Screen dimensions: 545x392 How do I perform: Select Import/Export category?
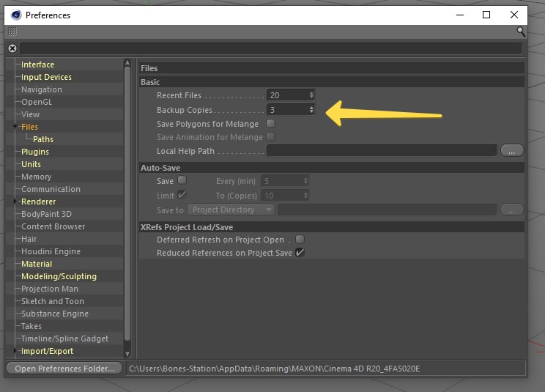(48, 352)
